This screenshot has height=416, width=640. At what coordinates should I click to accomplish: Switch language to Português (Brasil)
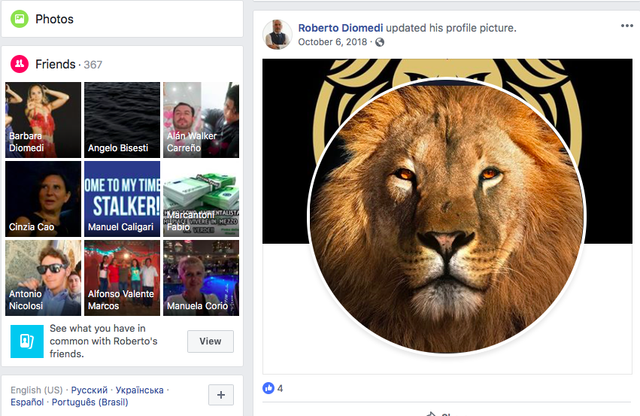(90, 402)
